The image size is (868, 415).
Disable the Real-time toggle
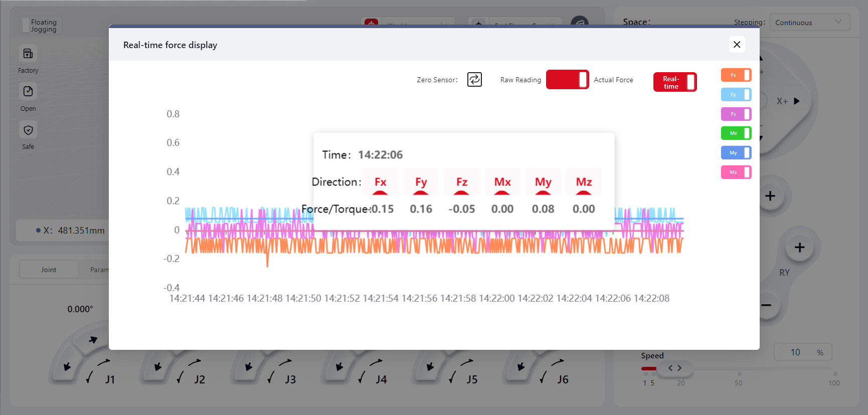675,82
